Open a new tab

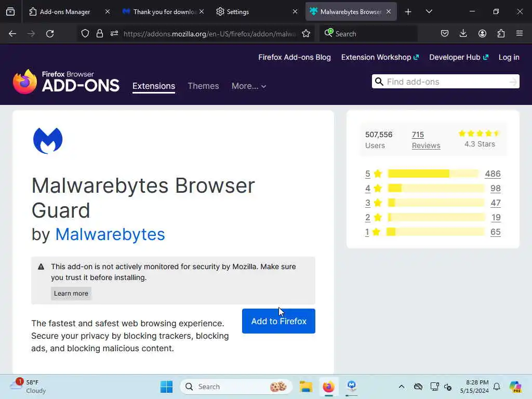pos(408,12)
